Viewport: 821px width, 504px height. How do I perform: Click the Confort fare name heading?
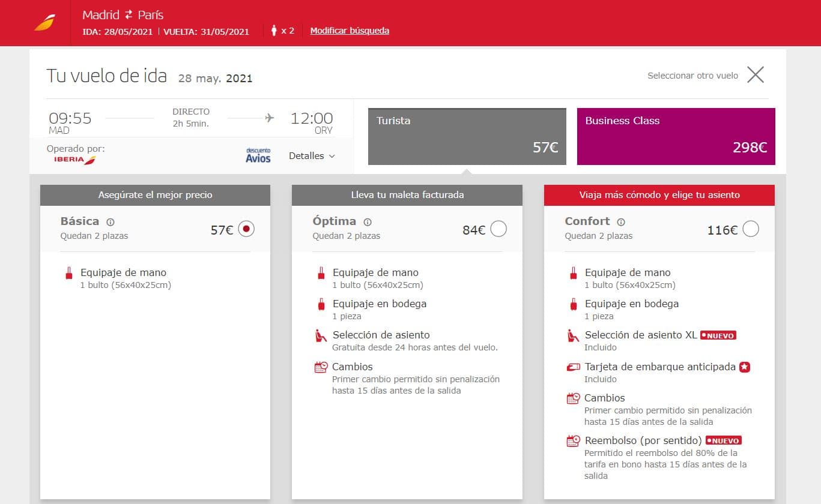pos(587,221)
